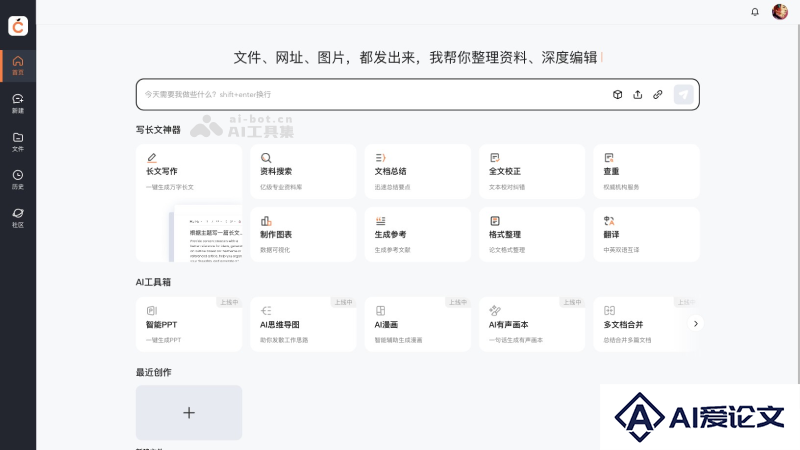Viewport: 800px width, 450px height.
Task: Open the 新建 new chat sidebar item
Action: pyautogui.click(x=18, y=104)
